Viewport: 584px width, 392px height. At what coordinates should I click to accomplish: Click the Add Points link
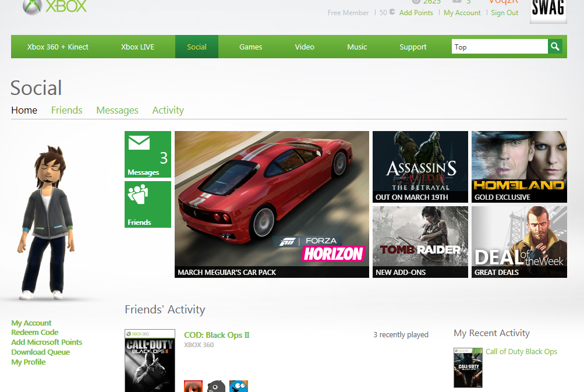coord(416,13)
